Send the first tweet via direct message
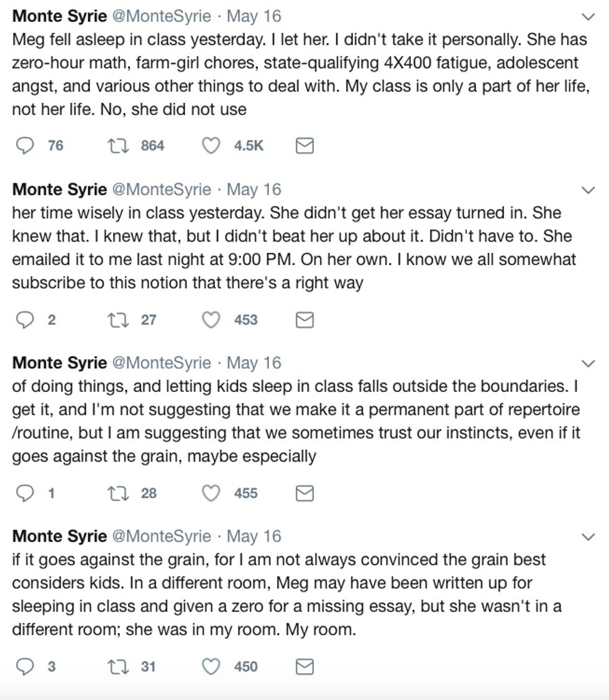Viewport: 609px width, 700px height. pyautogui.click(x=304, y=146)
